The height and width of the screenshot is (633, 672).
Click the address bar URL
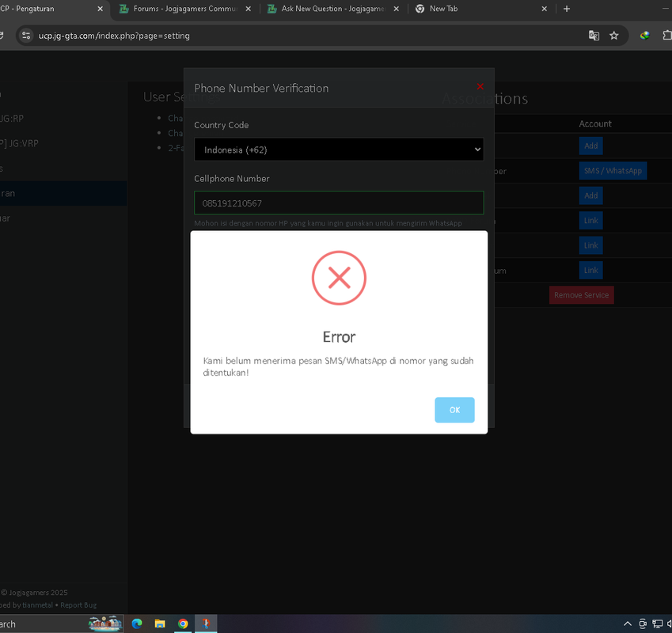[114, 36]
